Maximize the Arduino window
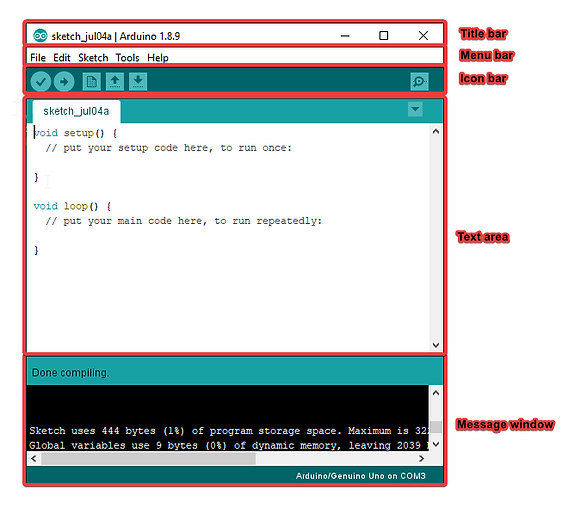This screenshot has height=509, width=562. [x=384, y=35]
